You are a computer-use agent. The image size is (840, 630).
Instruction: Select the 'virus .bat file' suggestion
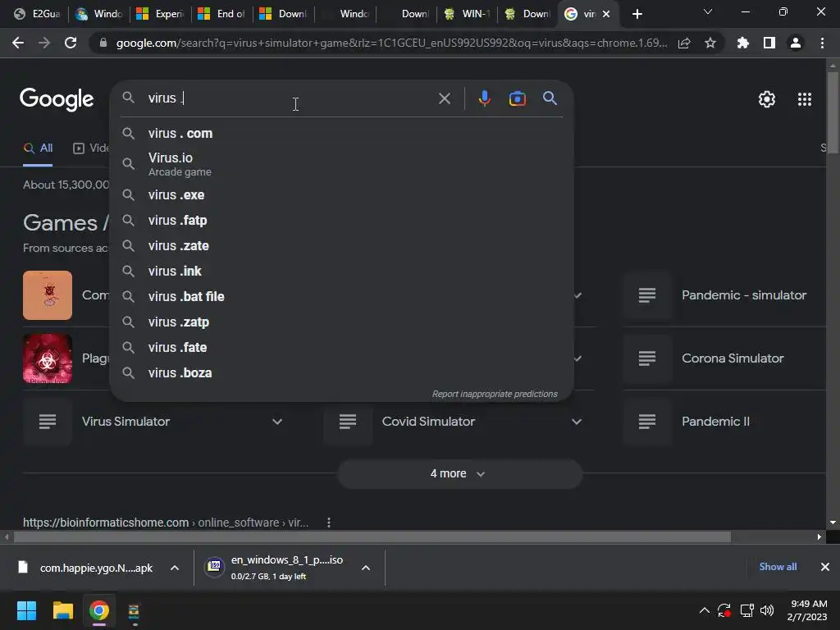341,296
